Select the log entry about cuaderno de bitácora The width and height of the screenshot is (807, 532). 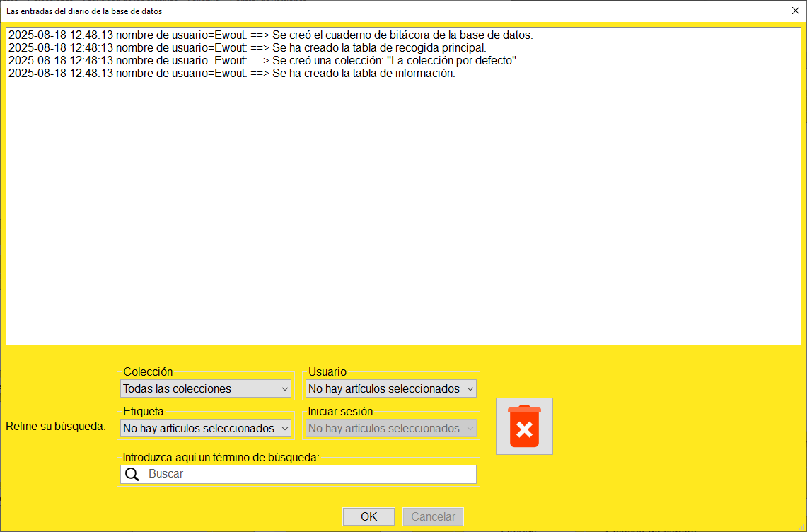269,35
